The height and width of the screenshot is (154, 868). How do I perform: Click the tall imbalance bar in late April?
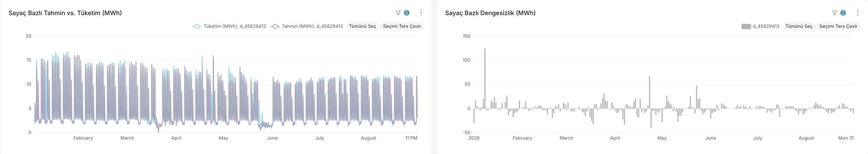click(650, 92)
